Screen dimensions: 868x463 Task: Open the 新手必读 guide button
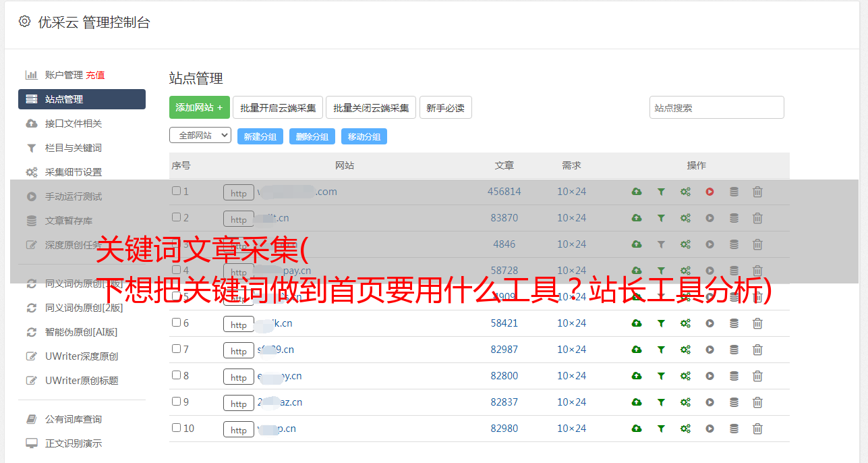pos(445,107)
